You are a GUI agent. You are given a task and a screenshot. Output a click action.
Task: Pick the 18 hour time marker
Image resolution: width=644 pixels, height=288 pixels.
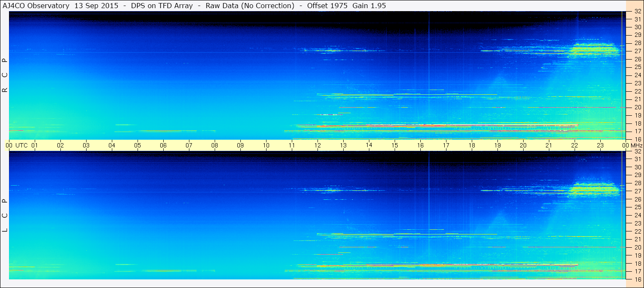pyautogui.click(x=472, y=145)
